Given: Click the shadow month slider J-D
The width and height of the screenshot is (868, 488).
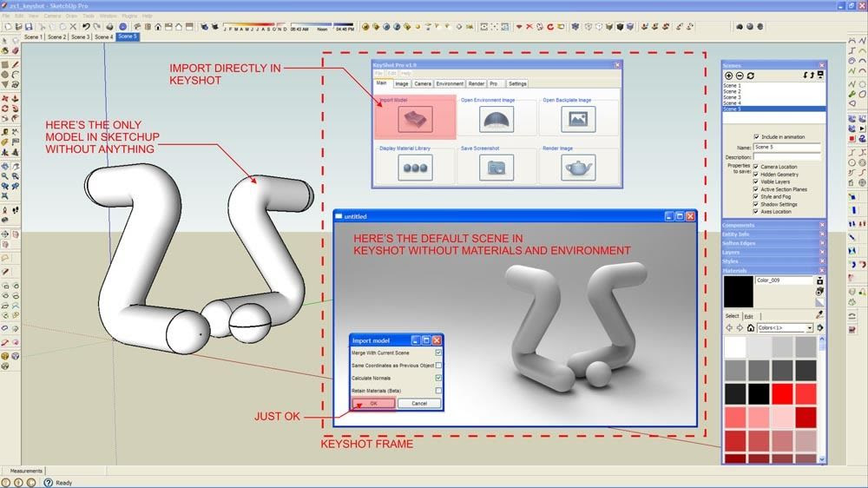Looking at the screenshot, I should [x=255, y=27].
